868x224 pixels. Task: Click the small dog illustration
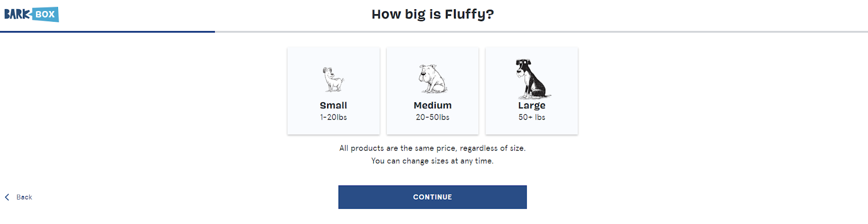(x=333, y=79)
